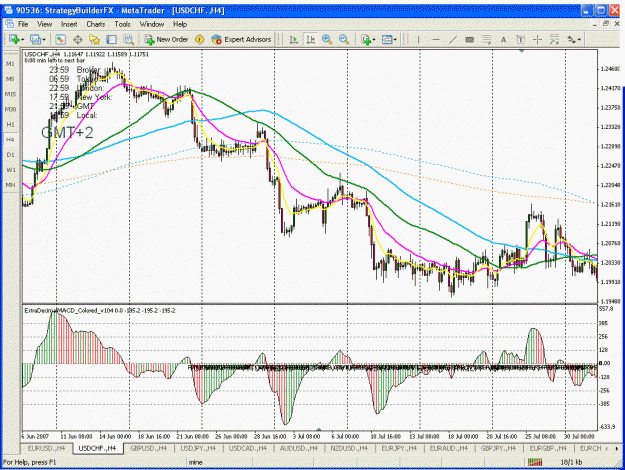Viewport: 625px width, 470px height.
Task: Show the Terminal panel icon
Action: [112, 39]
